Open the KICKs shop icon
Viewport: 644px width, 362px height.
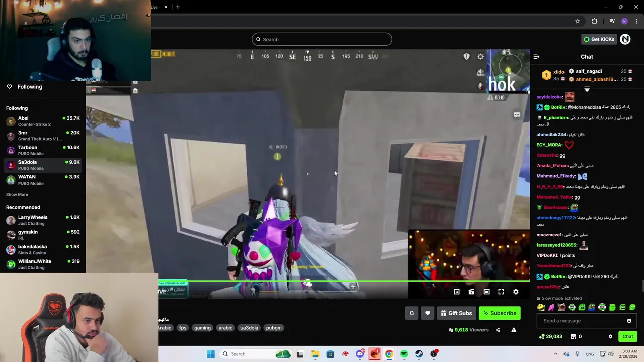tap(573, 336)
